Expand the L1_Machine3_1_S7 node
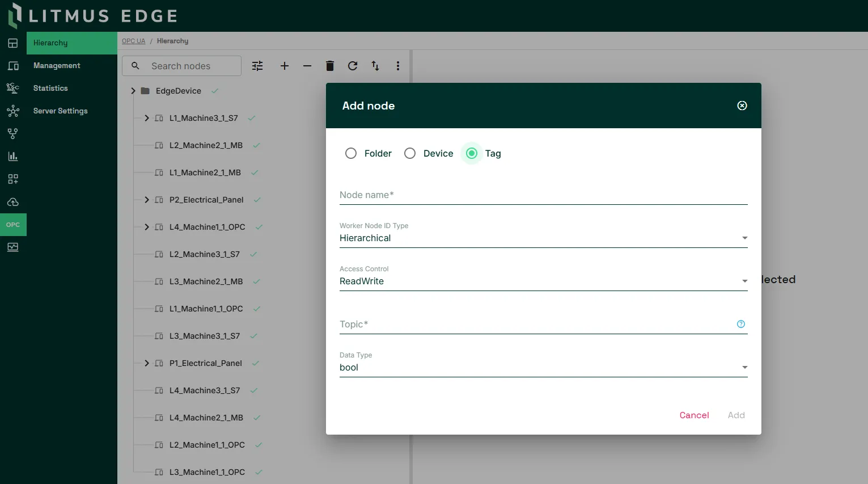The image size is (868, 484). 147,118
